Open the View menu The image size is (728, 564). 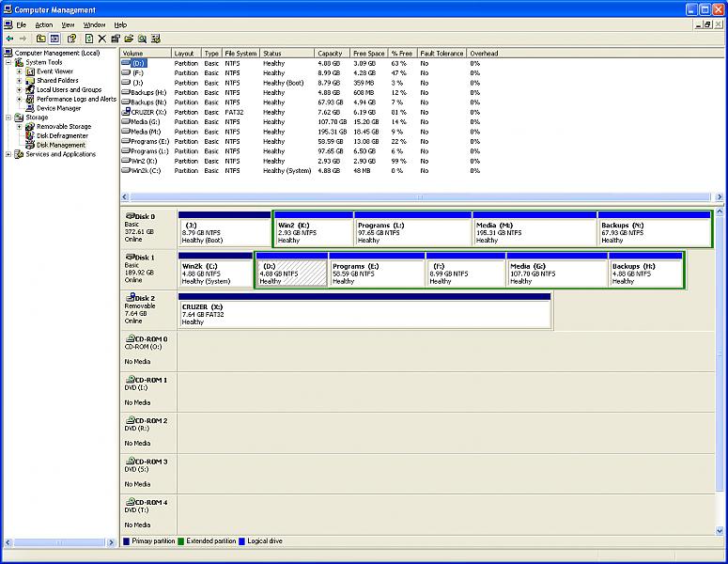(68, 24)
